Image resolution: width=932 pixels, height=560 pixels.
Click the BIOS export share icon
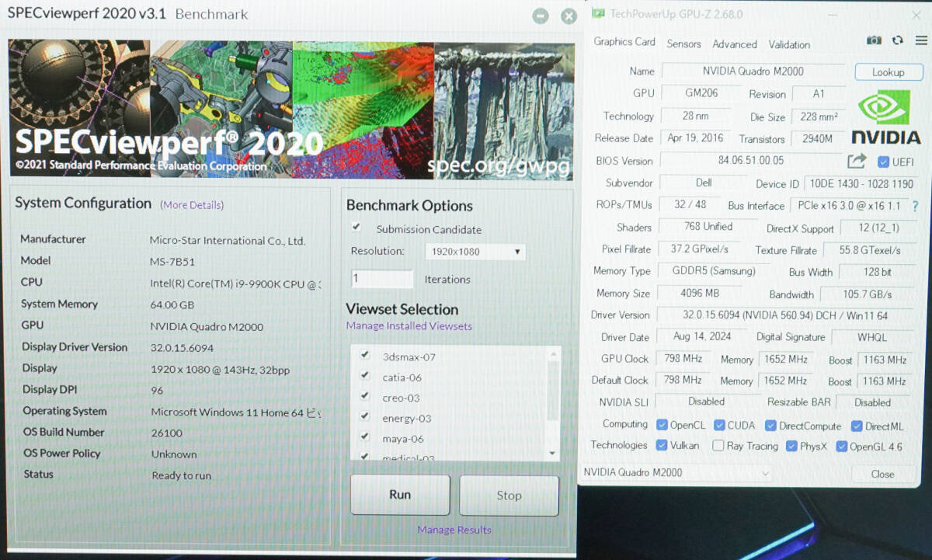tap(857, 161)
